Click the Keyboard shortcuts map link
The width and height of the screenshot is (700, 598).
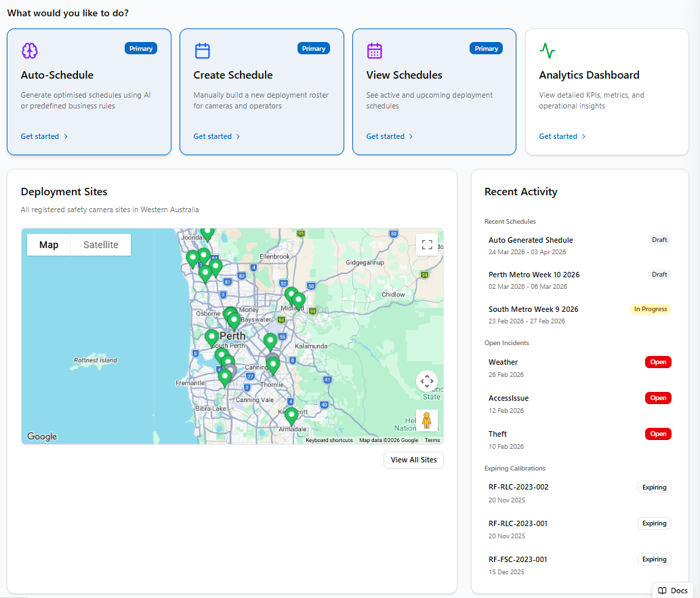tap(329, 440)
